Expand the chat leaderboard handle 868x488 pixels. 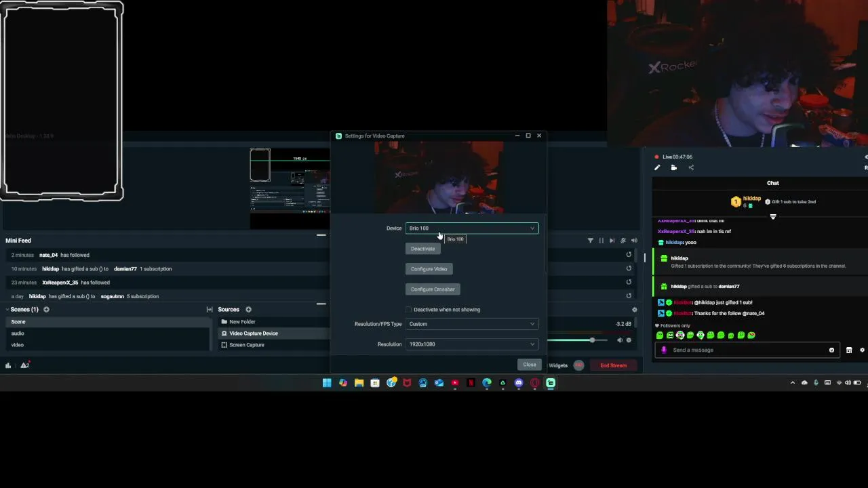pyautogui.click(x=773, y=217)
